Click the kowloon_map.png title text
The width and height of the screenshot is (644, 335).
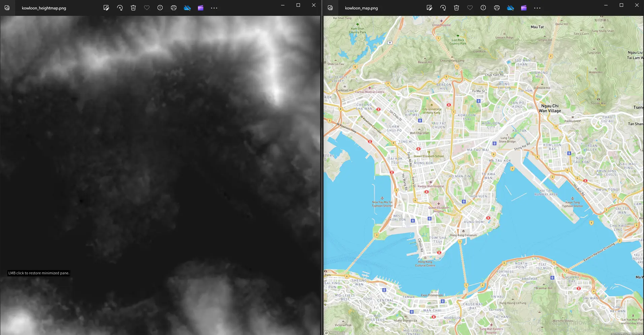point(362,8)
